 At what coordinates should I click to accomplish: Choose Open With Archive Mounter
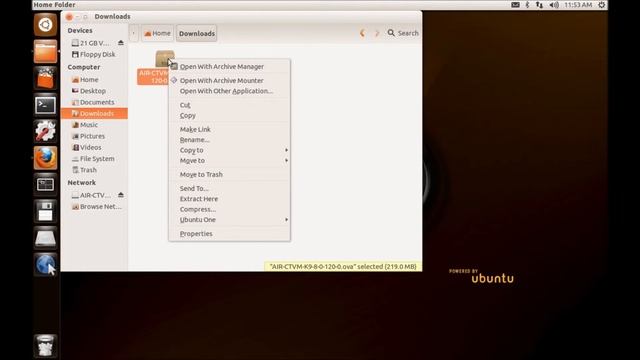pos(229,80)
